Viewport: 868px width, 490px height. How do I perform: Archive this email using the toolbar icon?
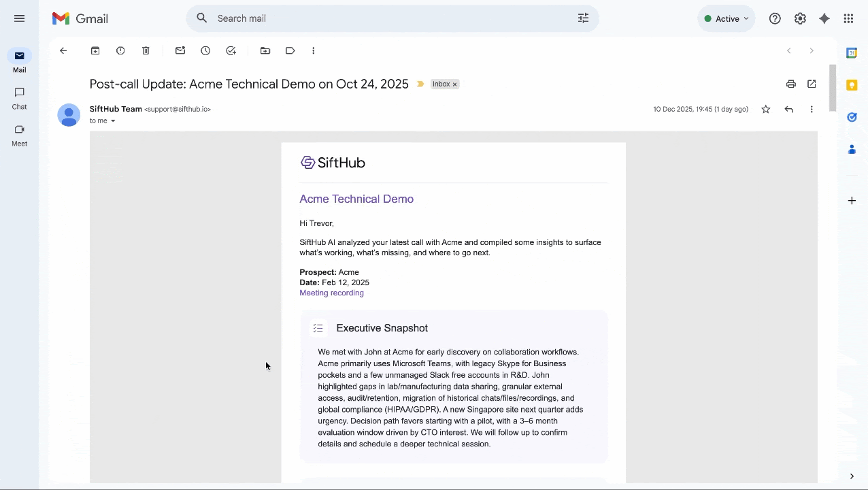coord(95,50)
